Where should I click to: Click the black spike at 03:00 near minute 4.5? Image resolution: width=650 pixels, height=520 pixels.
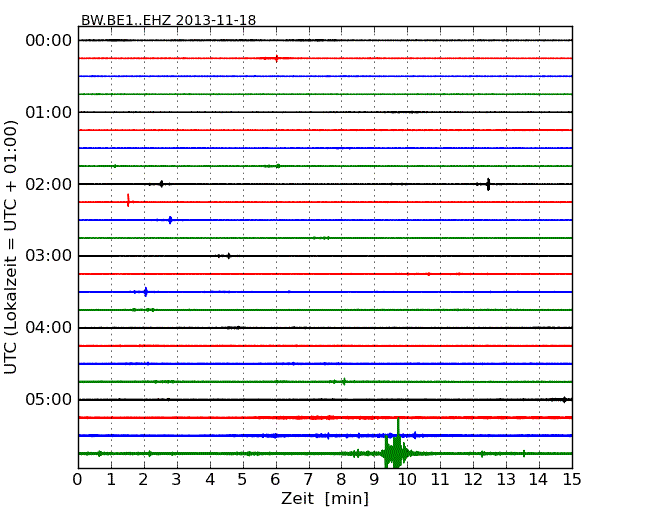[x=228, y=256]
